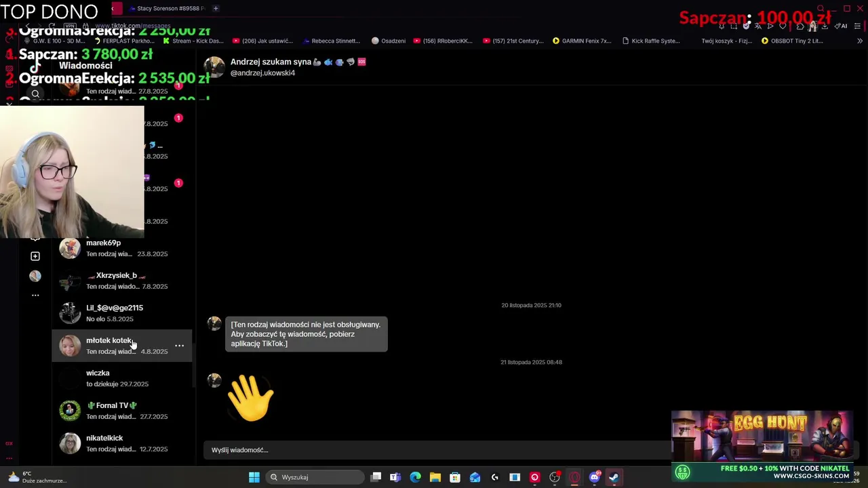This screenshot has height=488, width=868.
Task: Click the Wyszukaj taskbar search box
Action: coord(315,477)
